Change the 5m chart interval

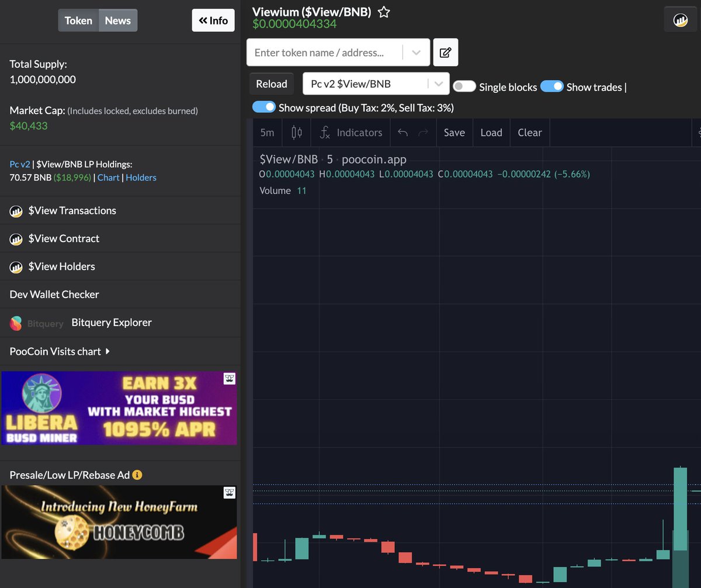point(267,133)
